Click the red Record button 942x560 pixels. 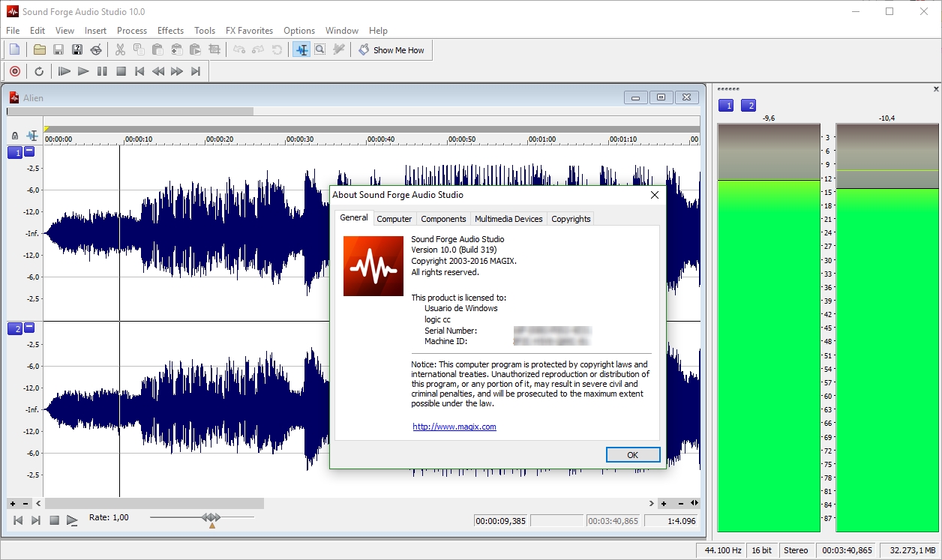(x=14, y=71)
